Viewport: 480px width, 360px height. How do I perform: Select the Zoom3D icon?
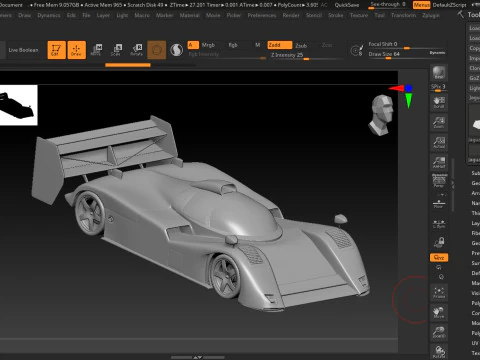439,332
